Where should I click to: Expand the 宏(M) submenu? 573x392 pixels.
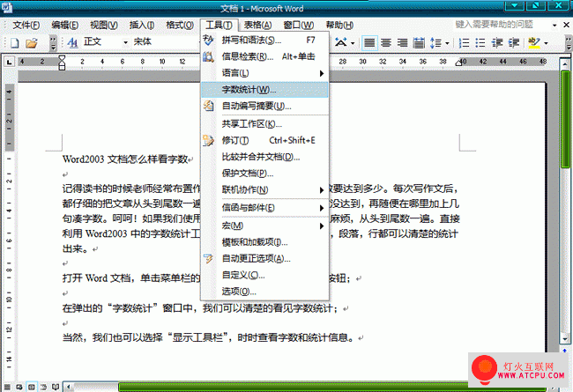coord(265,226)
